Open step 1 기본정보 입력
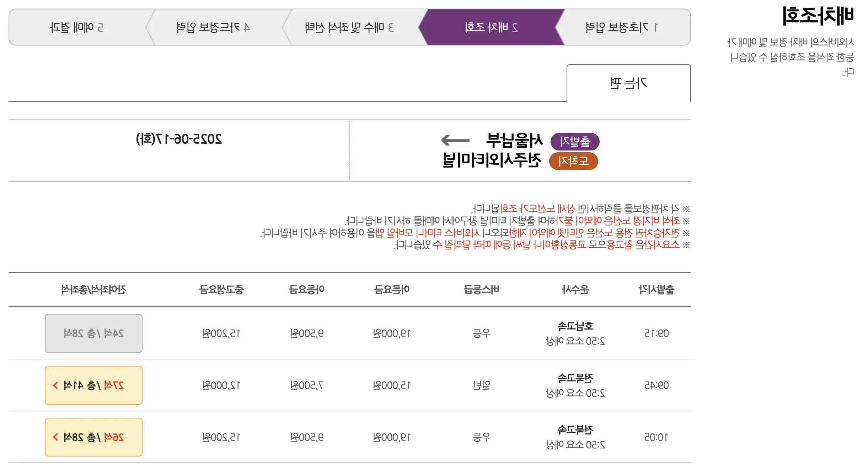 [x=621, y=27]
